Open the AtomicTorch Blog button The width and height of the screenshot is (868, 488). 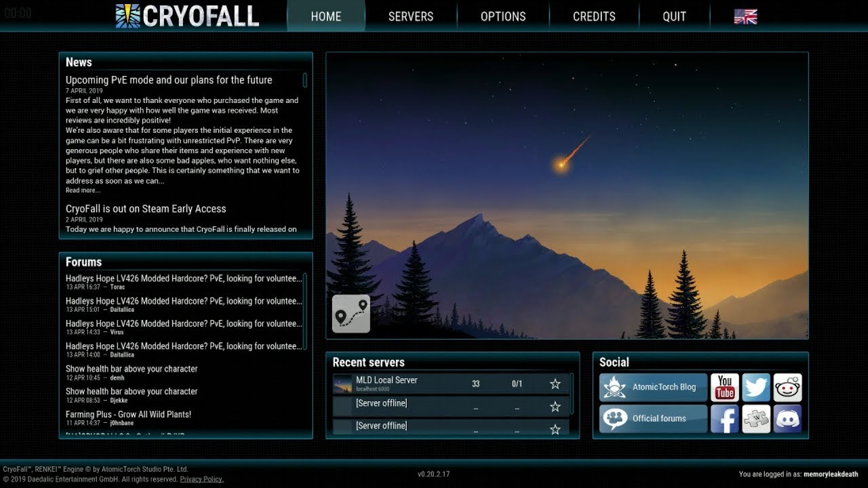[653, 387]
